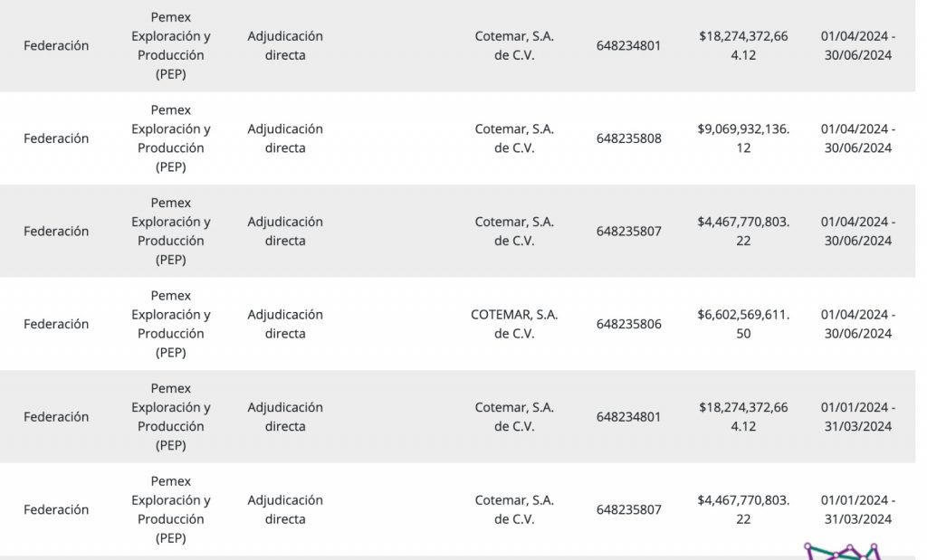Click the Cotemar supplier in the 648235808 row
Image resolution: width=927 pixels, height=560 pixels.
[514, 138]
